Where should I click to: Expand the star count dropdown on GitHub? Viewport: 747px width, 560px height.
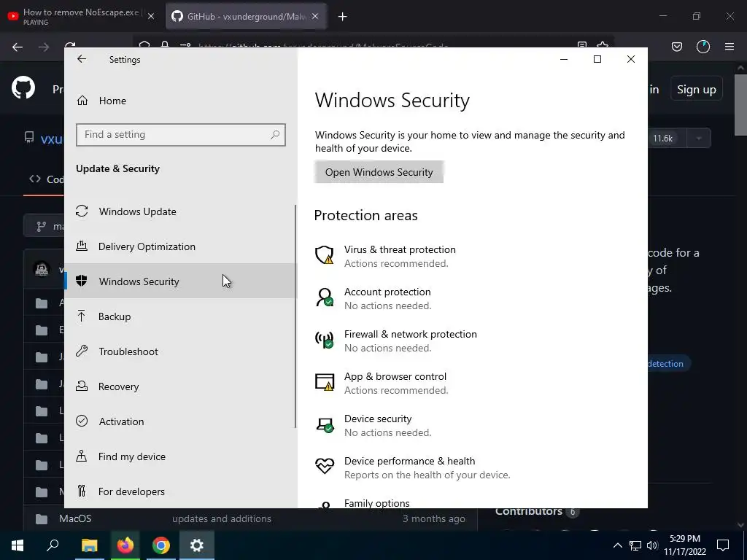(699, 139)
